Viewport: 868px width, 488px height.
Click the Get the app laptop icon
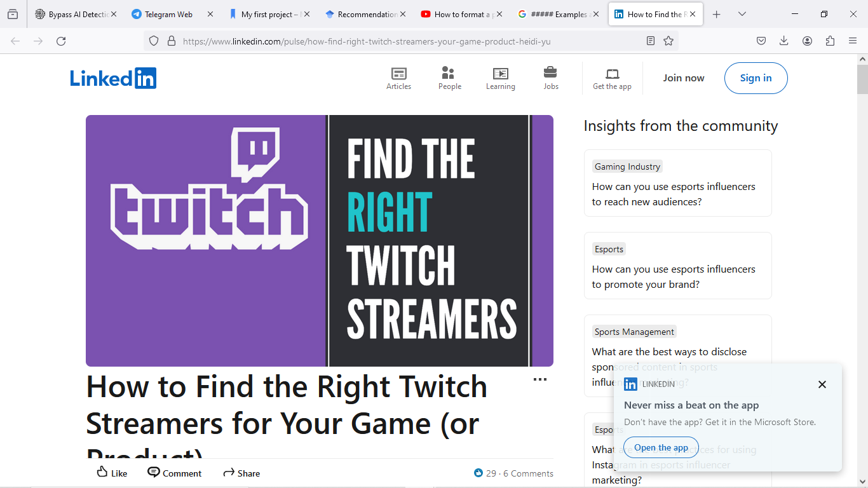point(611,73)
